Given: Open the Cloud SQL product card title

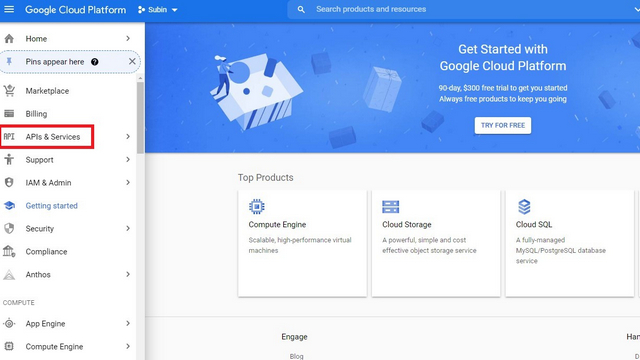Looking at the screenshot, I should [x=534, y=224].
